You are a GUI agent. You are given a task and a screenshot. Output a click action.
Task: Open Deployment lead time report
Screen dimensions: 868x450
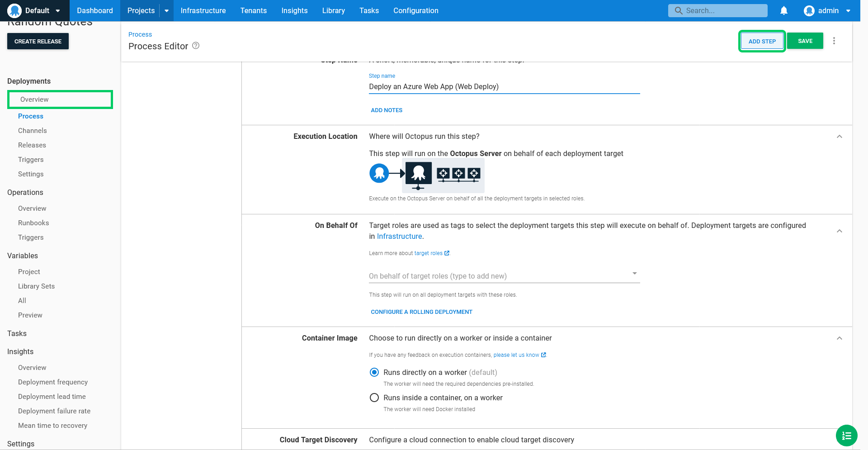point(52,397)
